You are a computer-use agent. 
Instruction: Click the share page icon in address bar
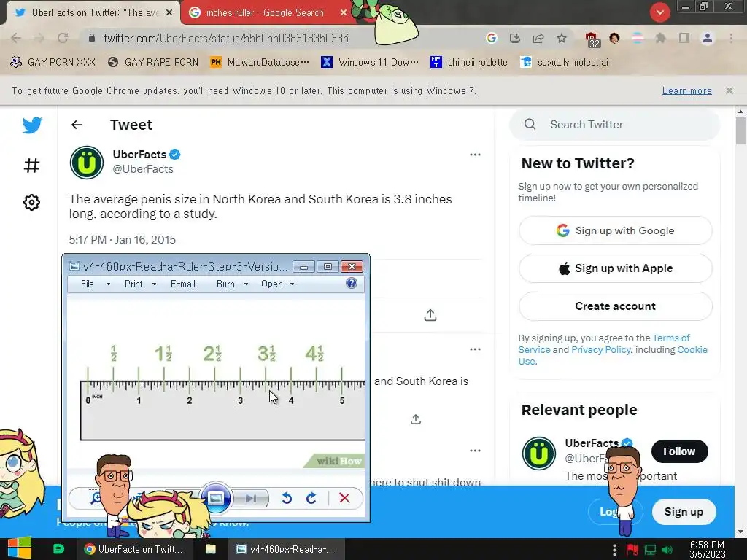point(538,38)
